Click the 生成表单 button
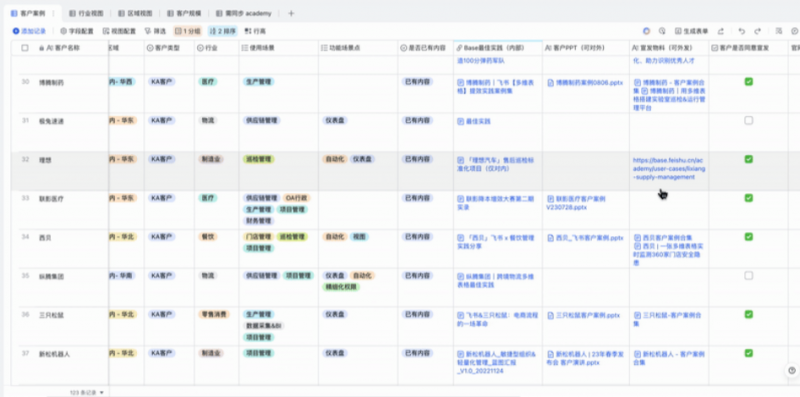 tap(691, 31)
